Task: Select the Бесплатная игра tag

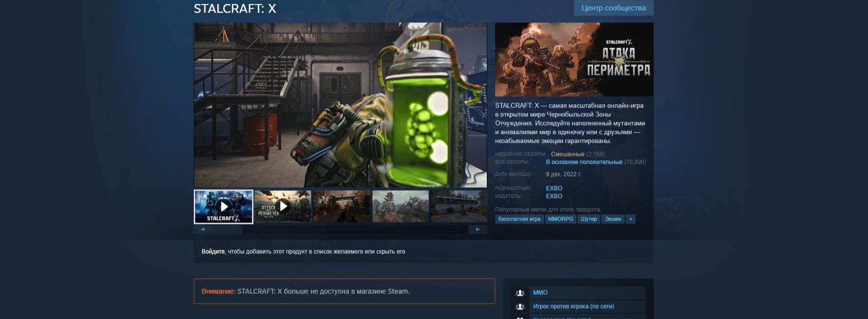Action: (x=519, y=219)
